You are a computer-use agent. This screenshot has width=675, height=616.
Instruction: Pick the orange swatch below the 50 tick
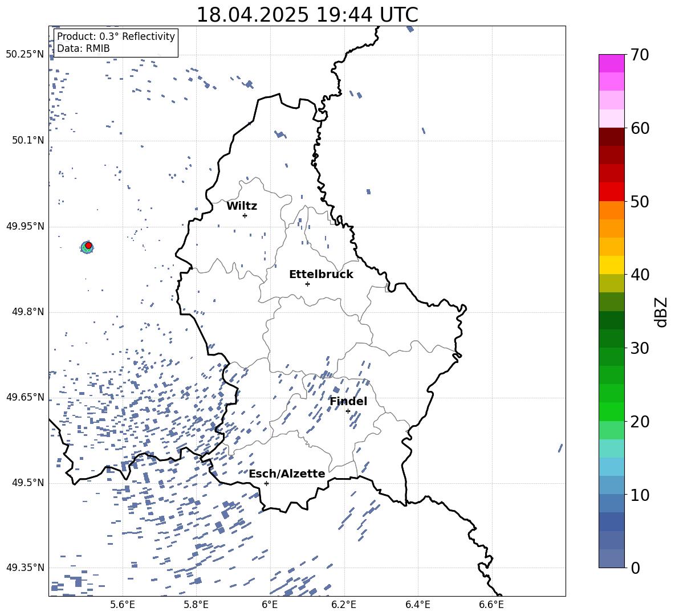611,210
